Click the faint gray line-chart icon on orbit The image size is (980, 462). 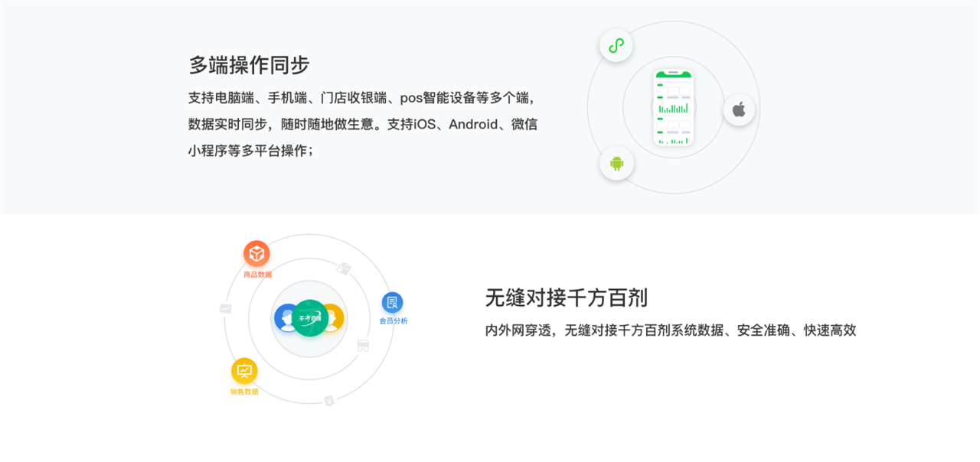pos(225,308)
